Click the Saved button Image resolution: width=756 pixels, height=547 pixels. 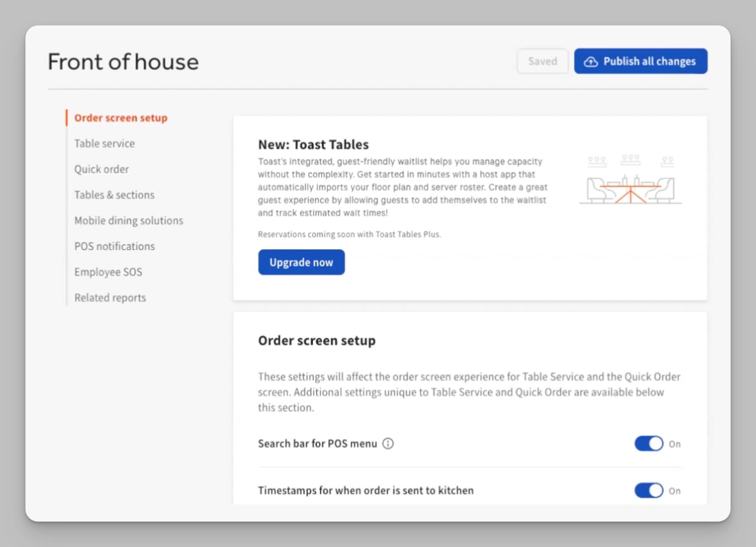542,61
